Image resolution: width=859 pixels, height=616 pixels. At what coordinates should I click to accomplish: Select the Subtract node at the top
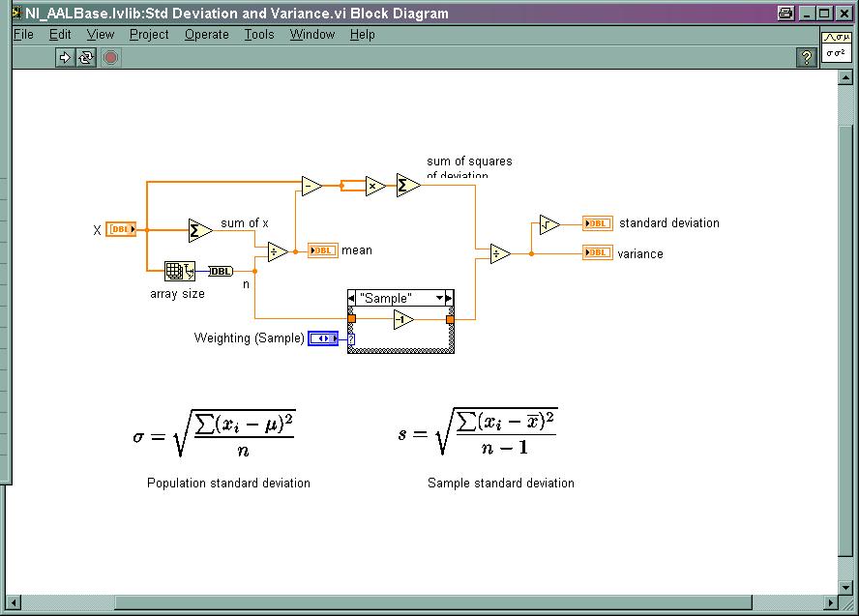(311, 187)
